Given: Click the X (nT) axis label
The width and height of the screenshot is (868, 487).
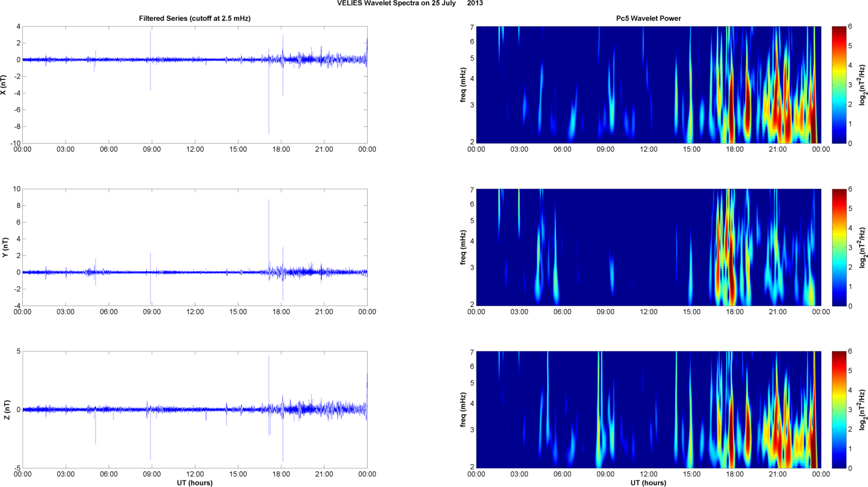Looking at the screenshot, I should coord(4,85).
